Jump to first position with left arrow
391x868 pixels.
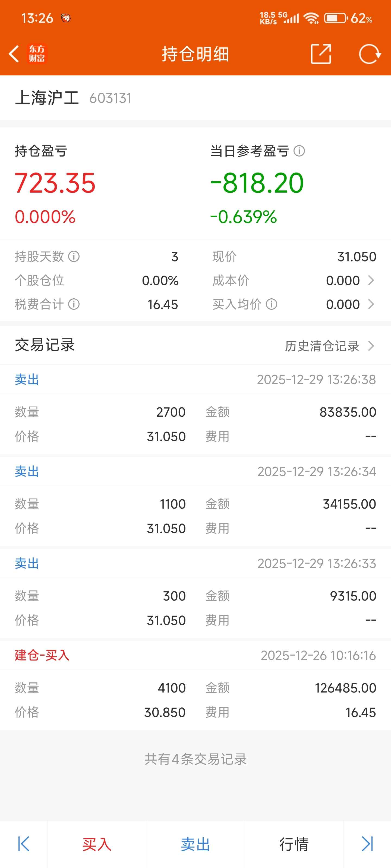[24, 844]
